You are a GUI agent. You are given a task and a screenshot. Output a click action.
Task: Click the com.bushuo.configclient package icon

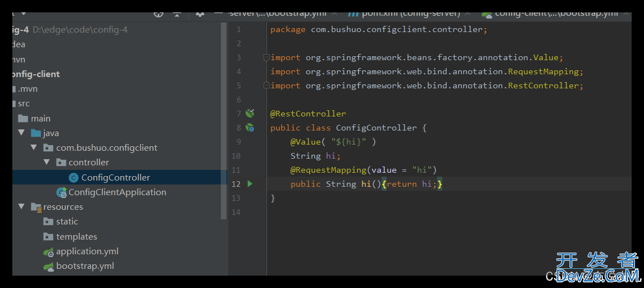coord(48,147)
